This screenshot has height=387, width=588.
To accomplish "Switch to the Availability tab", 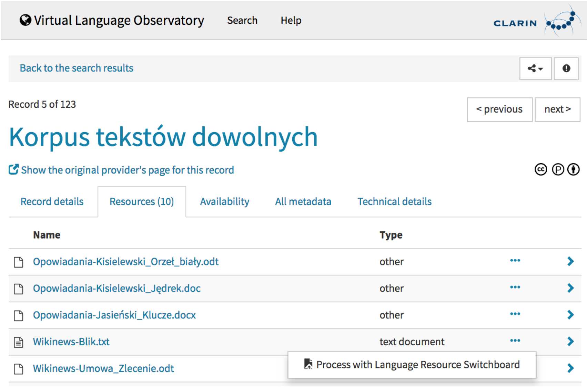I will coord(225,201).
